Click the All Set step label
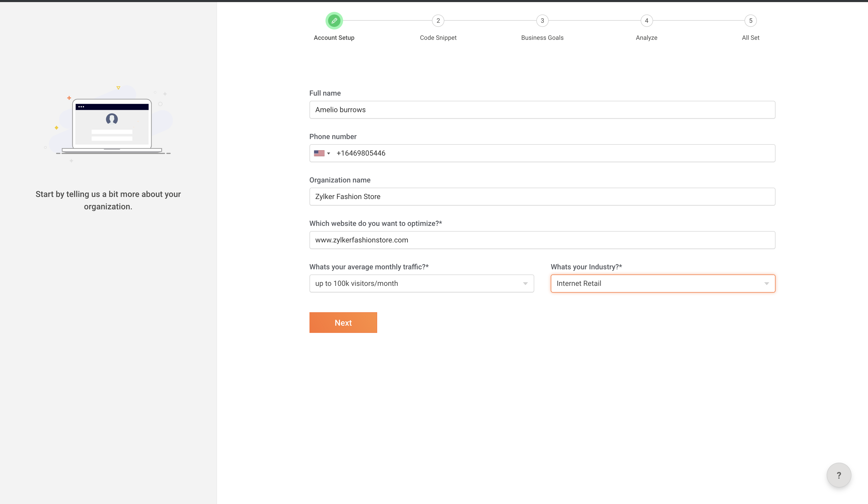 coord(750,37)
